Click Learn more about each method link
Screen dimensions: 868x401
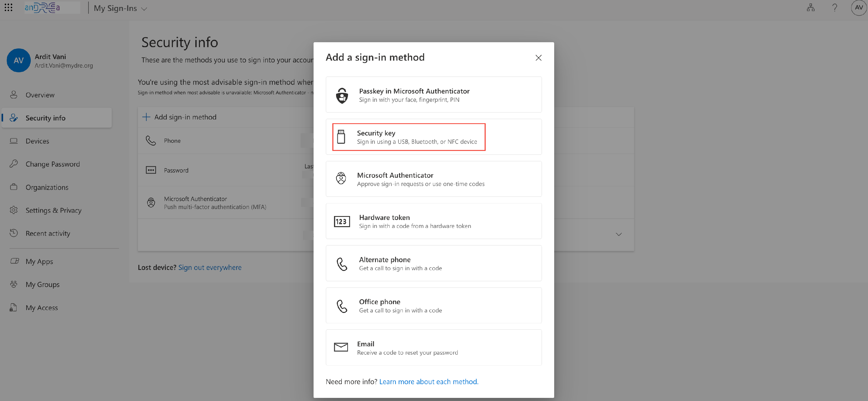429,381
